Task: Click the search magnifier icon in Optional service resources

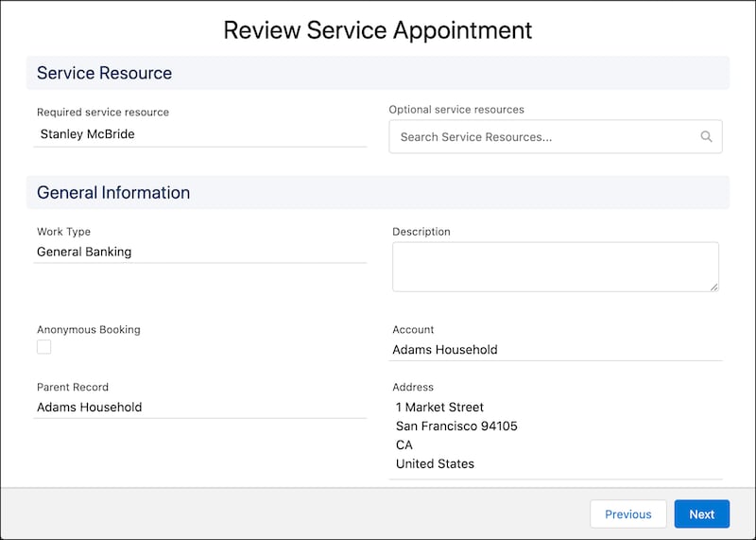Action: pyautogui.click(x=706, y=136)
